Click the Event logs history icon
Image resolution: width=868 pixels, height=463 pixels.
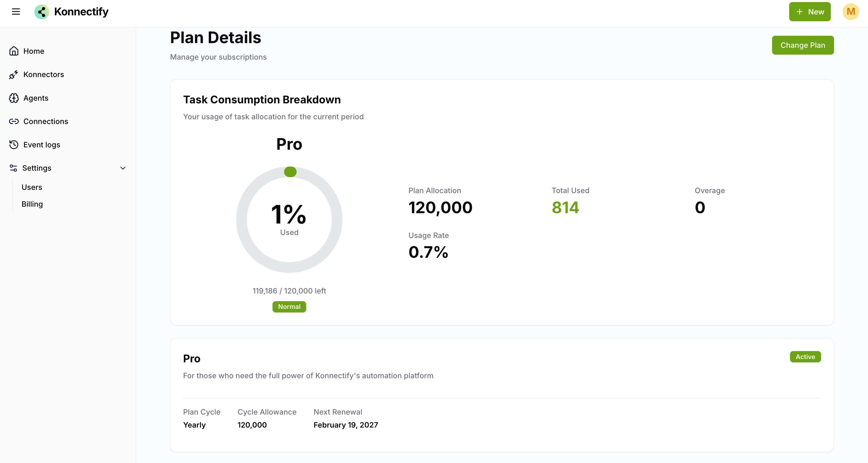coord(14,145)
